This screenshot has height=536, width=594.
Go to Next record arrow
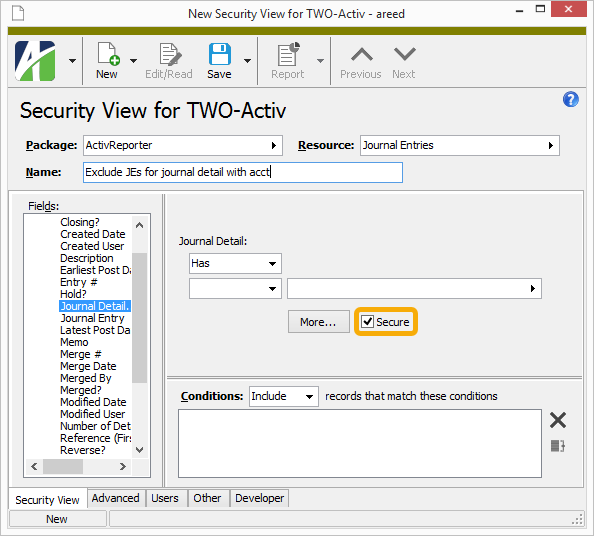(x=404, y=54)
